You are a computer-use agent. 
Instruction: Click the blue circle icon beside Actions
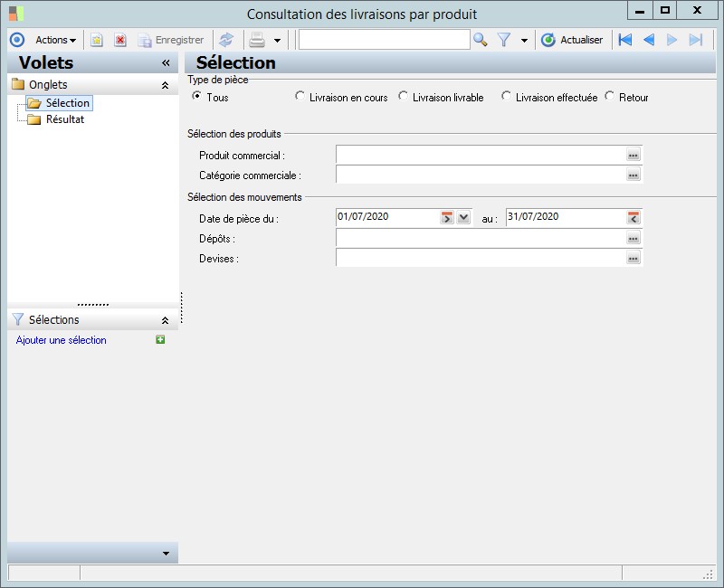pyautogui.click(x=17, y=40)
